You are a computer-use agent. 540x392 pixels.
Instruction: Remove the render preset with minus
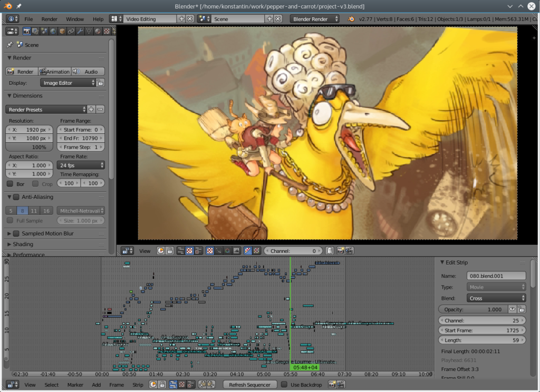pos(100,110)
